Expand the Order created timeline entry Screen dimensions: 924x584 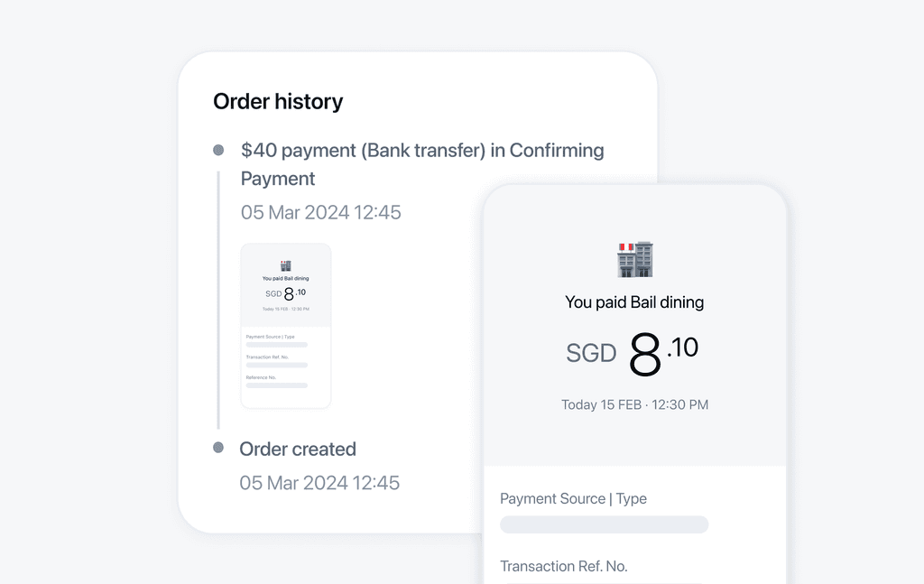[x=298, y=449]
